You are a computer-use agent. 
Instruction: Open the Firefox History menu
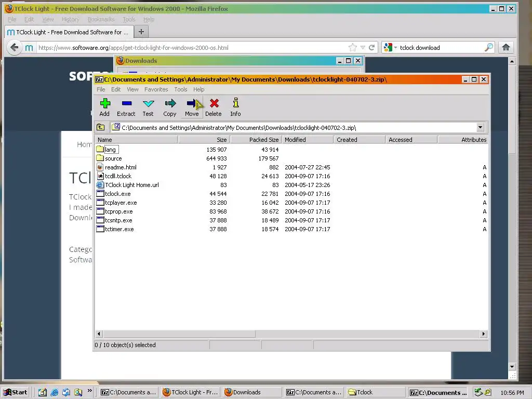pos(70,19)
